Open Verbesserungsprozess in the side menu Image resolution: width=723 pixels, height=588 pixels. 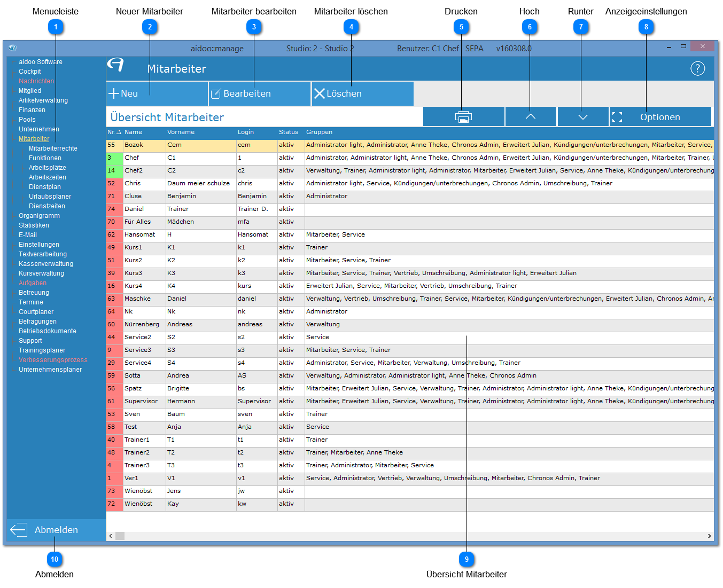[53, 360]
